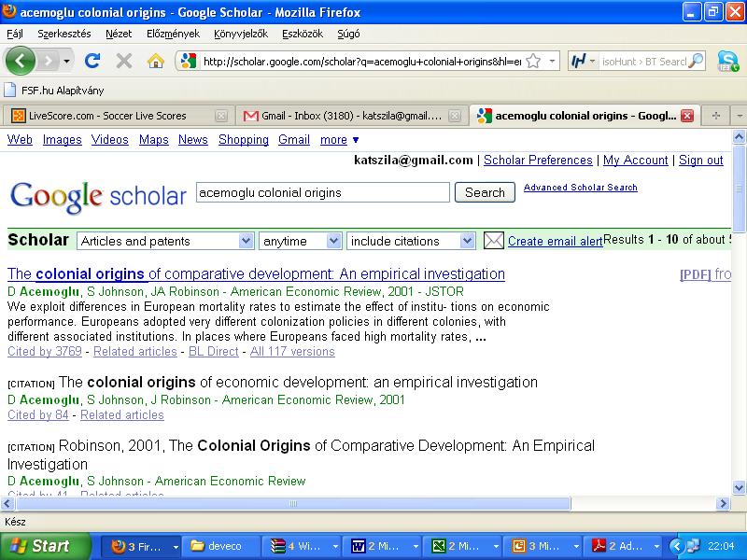Viewport: 747px width, 560px height.
Task: Close the Google Scholar tab
Action: pos(687,116)
